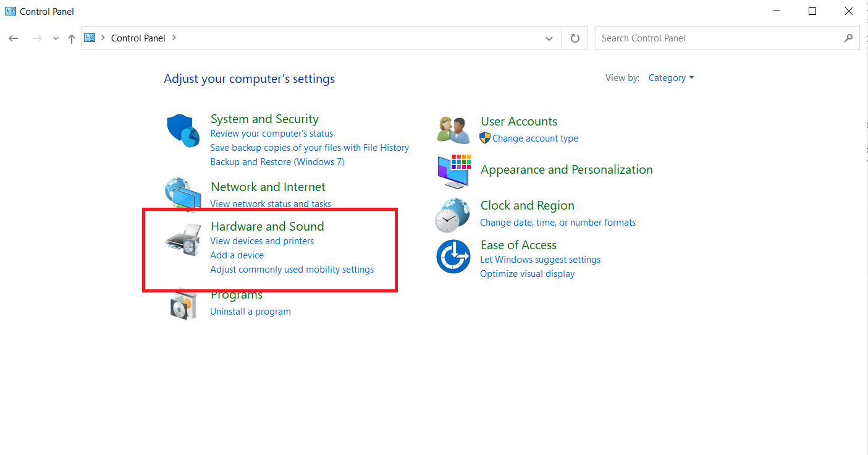The width and height of the screenshot is (868, 455).
Task: Minimize the Control Panel window
Action: [777, 11]
